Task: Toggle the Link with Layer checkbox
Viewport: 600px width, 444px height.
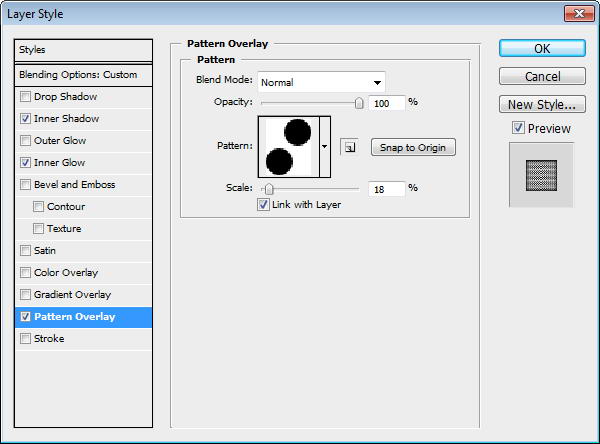Action: click(x=263, y=204)
